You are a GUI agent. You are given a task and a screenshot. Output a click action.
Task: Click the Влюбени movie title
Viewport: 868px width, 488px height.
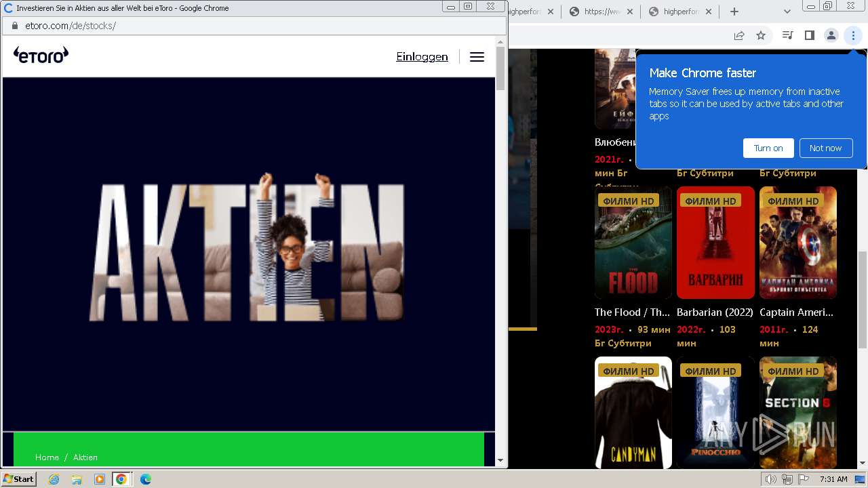[x=615, y=142]
